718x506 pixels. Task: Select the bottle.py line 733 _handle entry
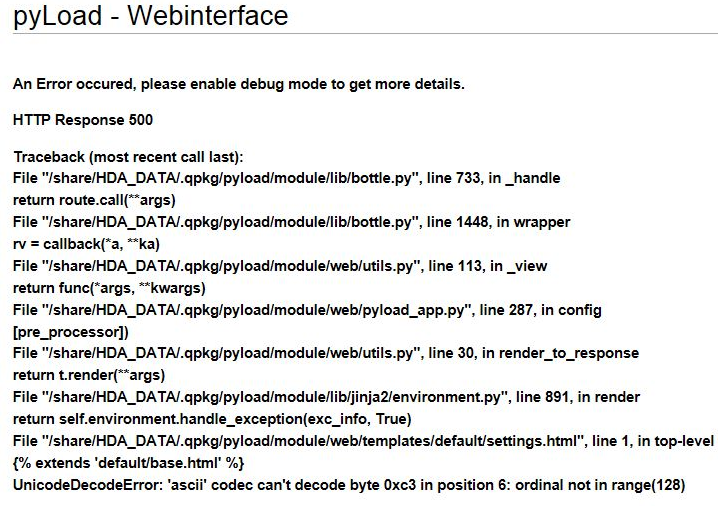(x=287, y=178)
